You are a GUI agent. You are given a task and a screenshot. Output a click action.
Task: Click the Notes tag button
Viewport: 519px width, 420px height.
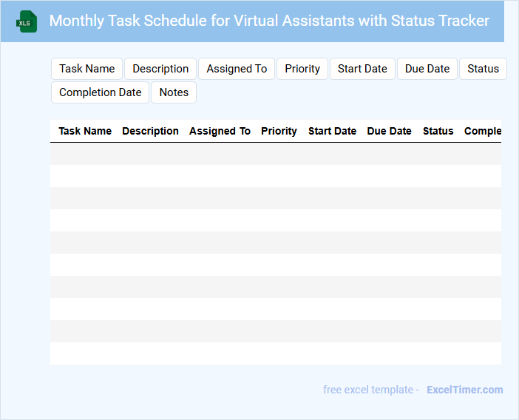174,92
